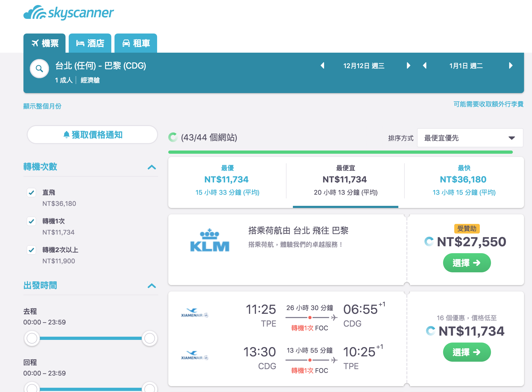
Task: Click the 1月1日 週二 return date
Action: pyautogui.click(x=466, y=66)
